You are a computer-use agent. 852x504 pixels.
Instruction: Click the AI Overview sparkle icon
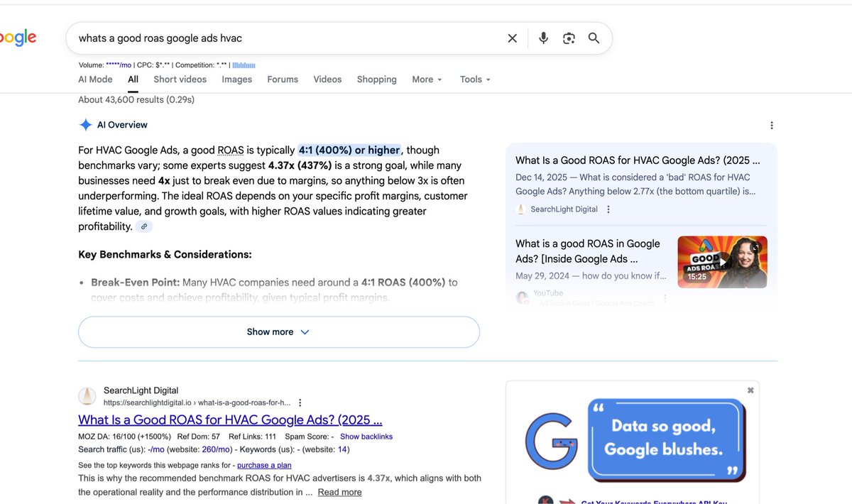click(x=85, y=125)
